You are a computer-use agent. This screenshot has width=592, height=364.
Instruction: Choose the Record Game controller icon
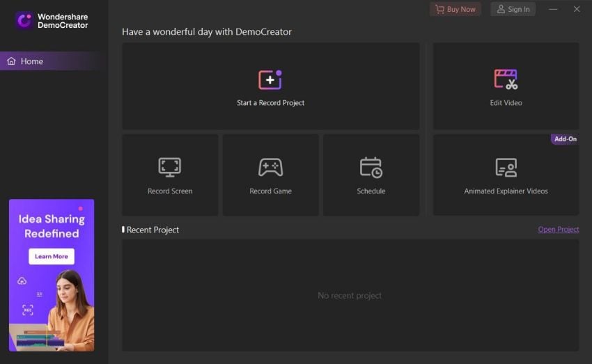tap(270, 167)
